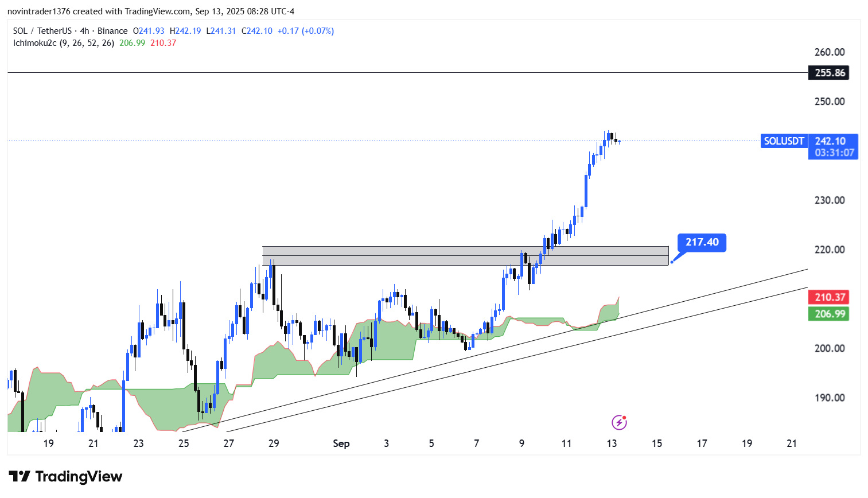Select the gray resistance zone rectangle
This screenshot has height=498, width=868.
pos(402,260)
